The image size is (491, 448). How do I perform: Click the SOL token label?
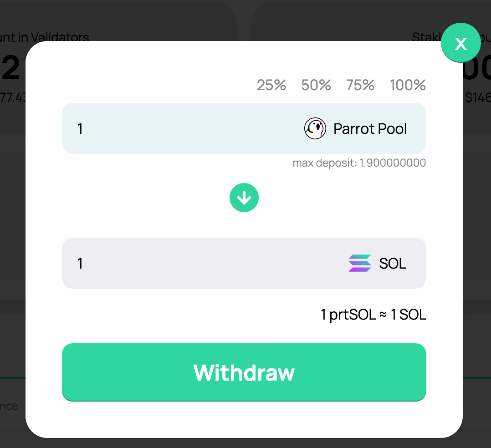coord(392,263)
